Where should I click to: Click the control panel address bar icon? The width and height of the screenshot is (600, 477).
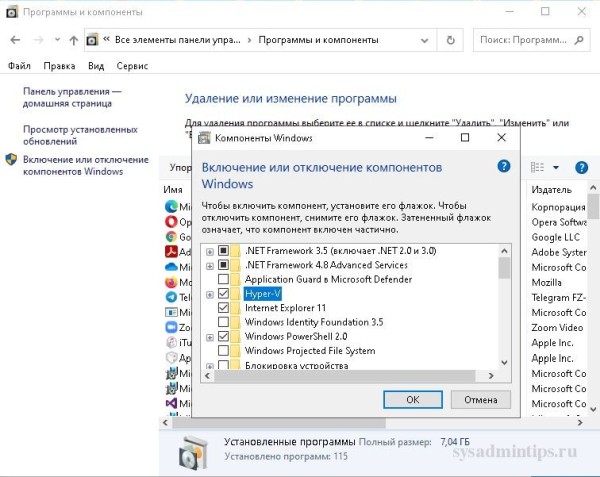[x=92, y=40]
